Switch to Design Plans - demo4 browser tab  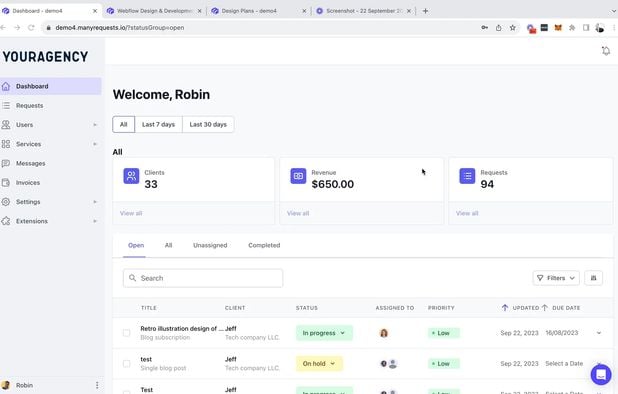click(258, 11)
